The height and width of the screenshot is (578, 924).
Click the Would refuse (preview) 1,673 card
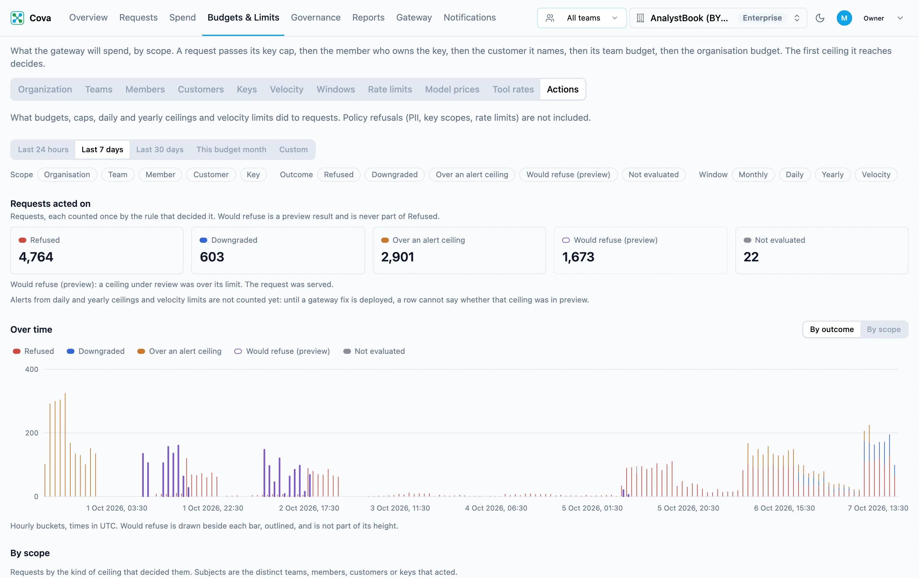[640, 250]
